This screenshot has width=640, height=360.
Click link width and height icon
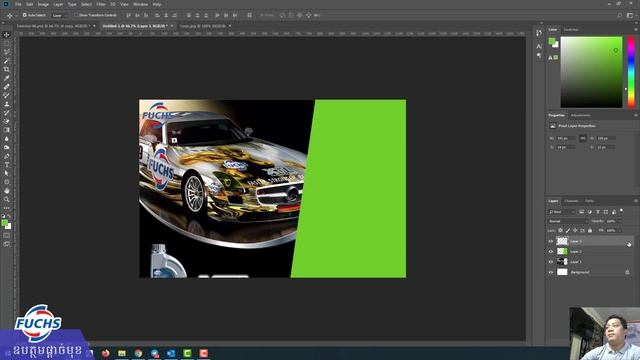tap(583, 138)
